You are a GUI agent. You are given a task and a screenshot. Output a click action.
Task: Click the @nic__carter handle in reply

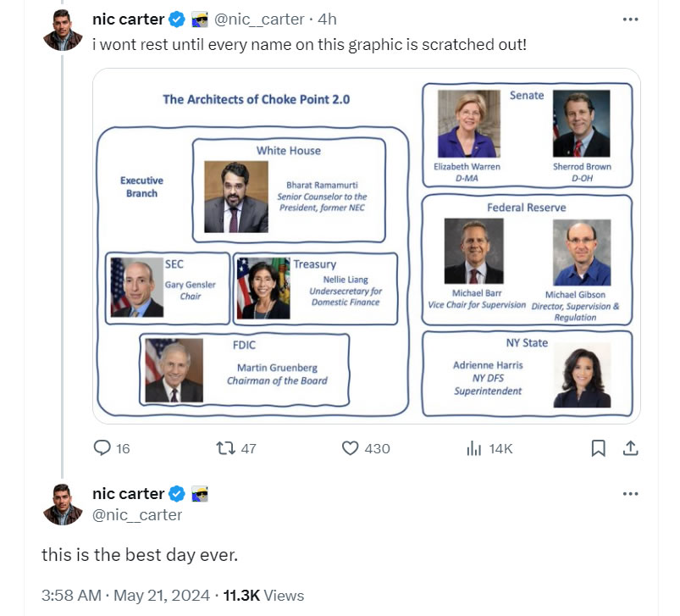[137, 514]
